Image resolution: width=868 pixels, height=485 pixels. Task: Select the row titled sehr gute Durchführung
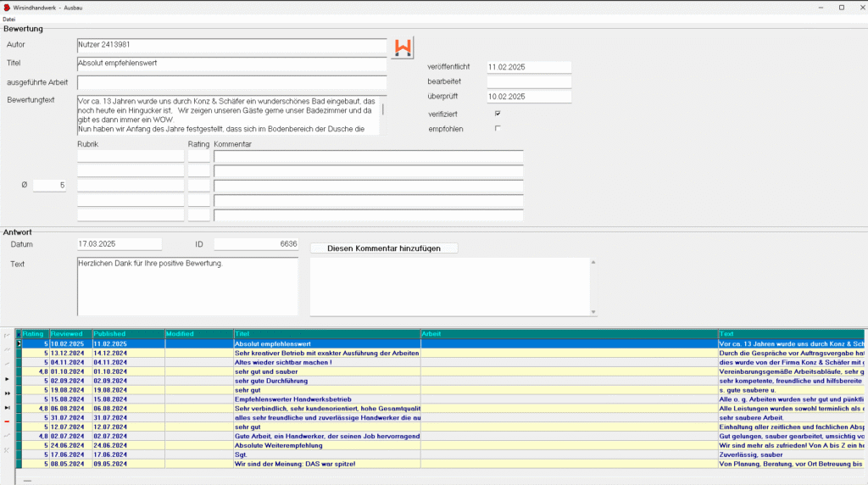click(440, 381)
